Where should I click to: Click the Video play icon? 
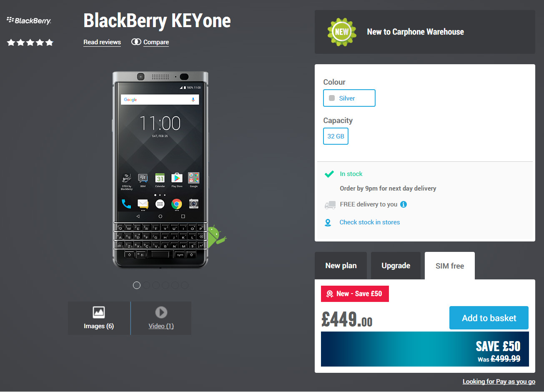tap(161, 312)
